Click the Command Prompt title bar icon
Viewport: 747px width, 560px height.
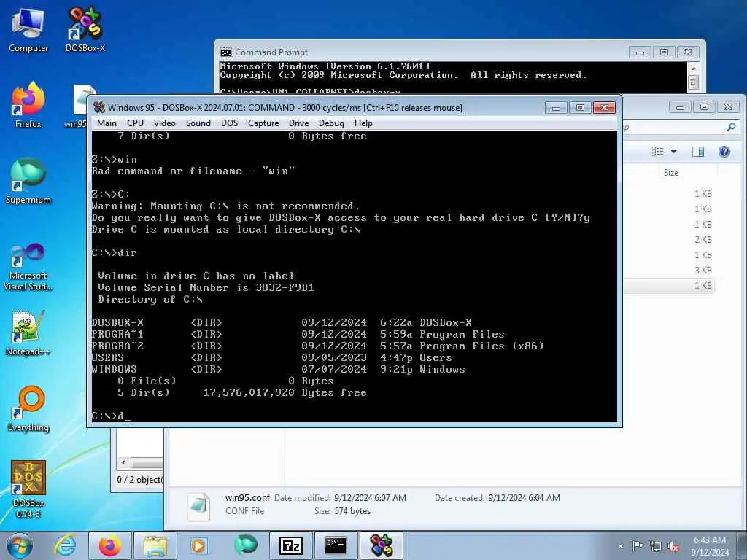(226, 52)
